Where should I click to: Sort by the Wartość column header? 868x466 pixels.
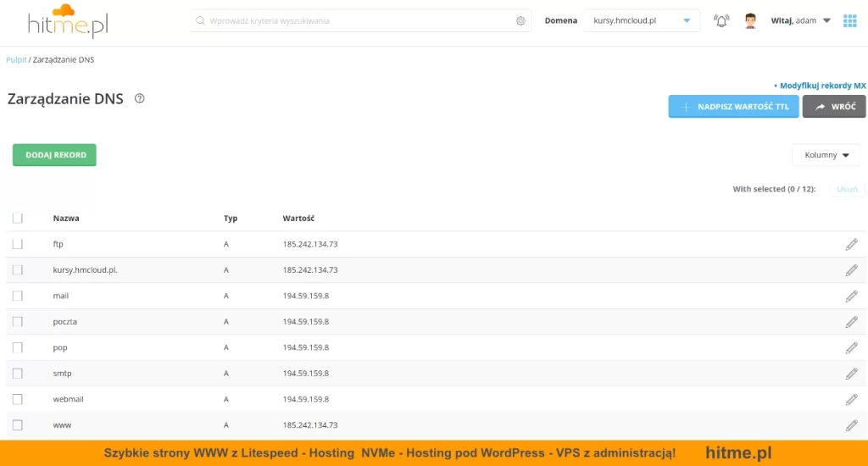click(x=298, y=218)
